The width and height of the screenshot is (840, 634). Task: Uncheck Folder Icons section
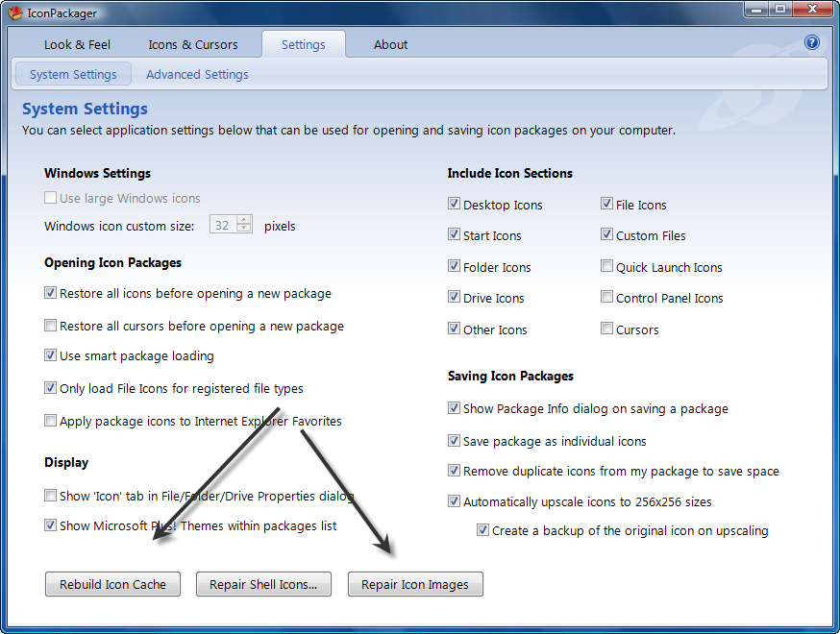454,266
